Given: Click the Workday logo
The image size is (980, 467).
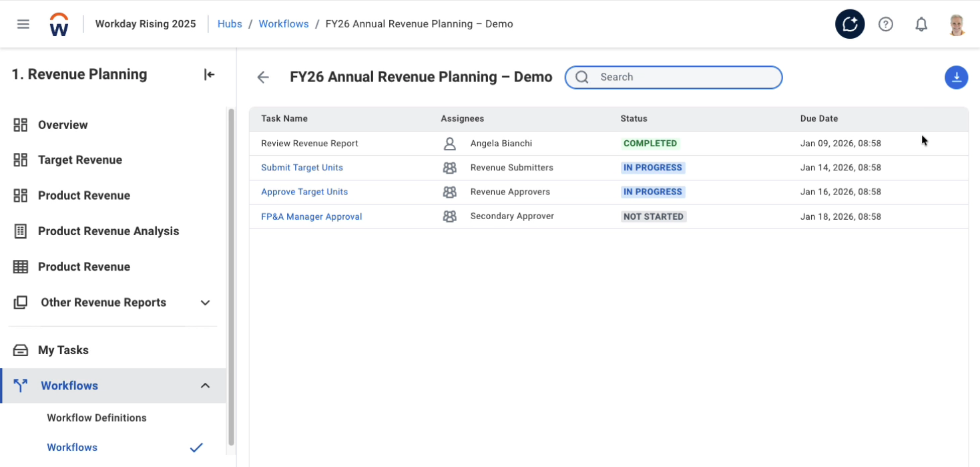Looking at the screenshot, I should point(59,25).
